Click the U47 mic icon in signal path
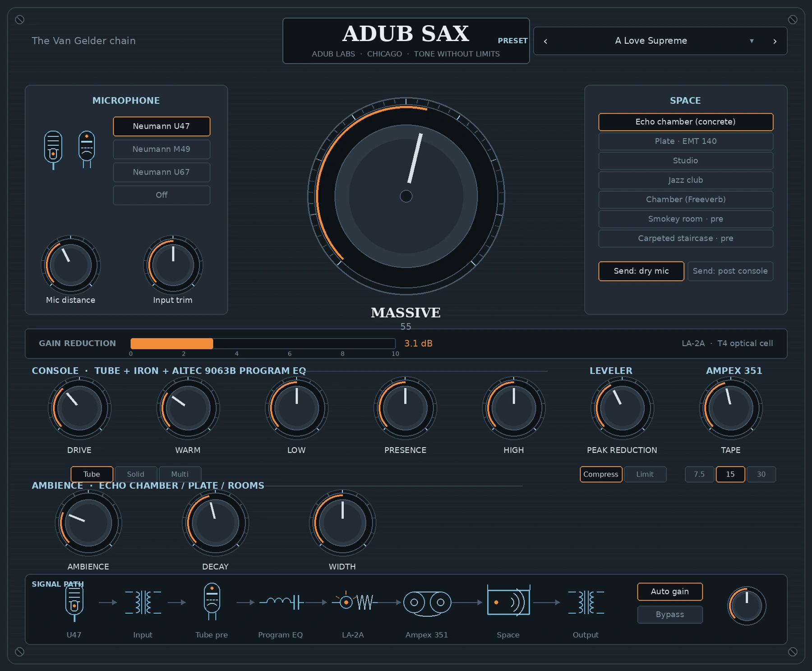Viewport: 812px width, 671px height. pos(74,602)
